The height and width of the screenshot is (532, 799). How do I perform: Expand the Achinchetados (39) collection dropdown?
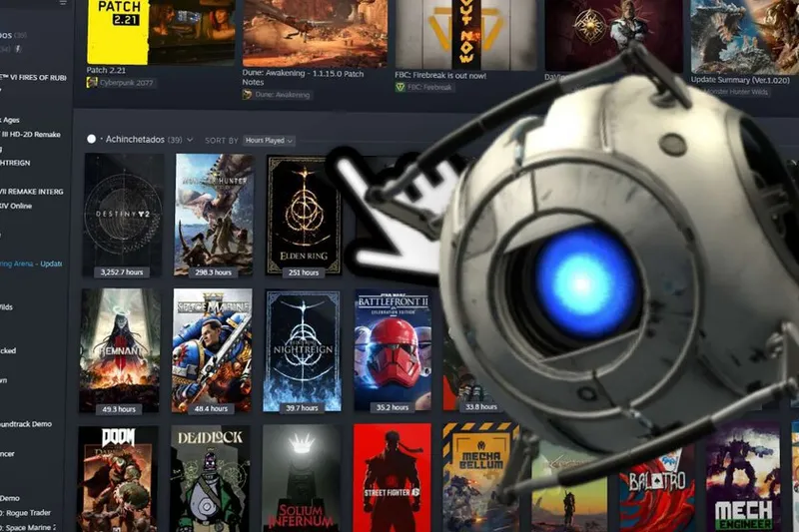190,140
